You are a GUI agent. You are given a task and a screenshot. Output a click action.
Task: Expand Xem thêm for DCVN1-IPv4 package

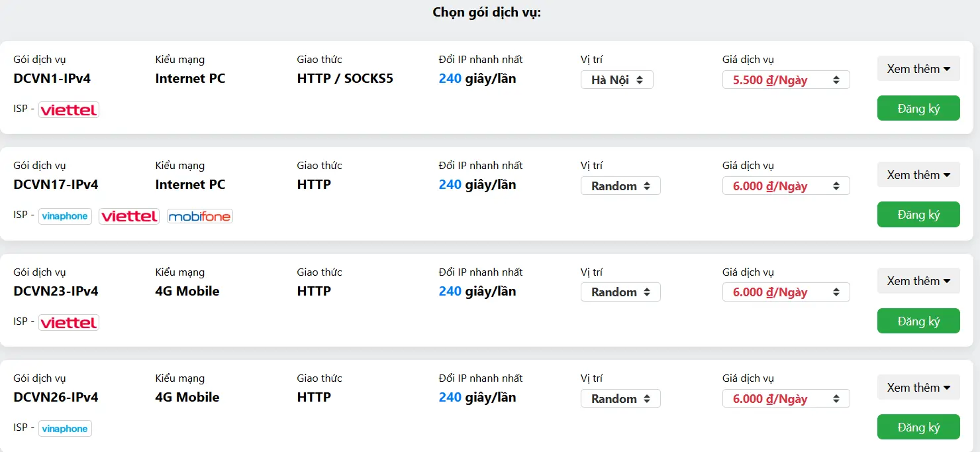pyautogui.click(x=918, y=69)
